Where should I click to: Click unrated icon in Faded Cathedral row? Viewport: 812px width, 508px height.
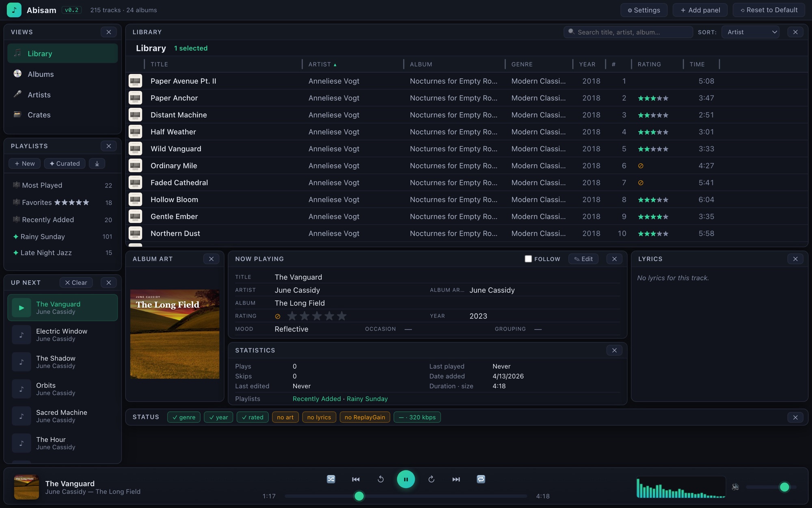641,183
